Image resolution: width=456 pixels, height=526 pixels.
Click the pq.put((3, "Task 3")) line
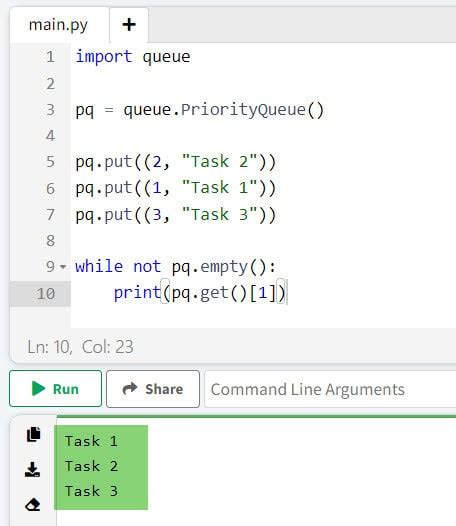(175, 215)
